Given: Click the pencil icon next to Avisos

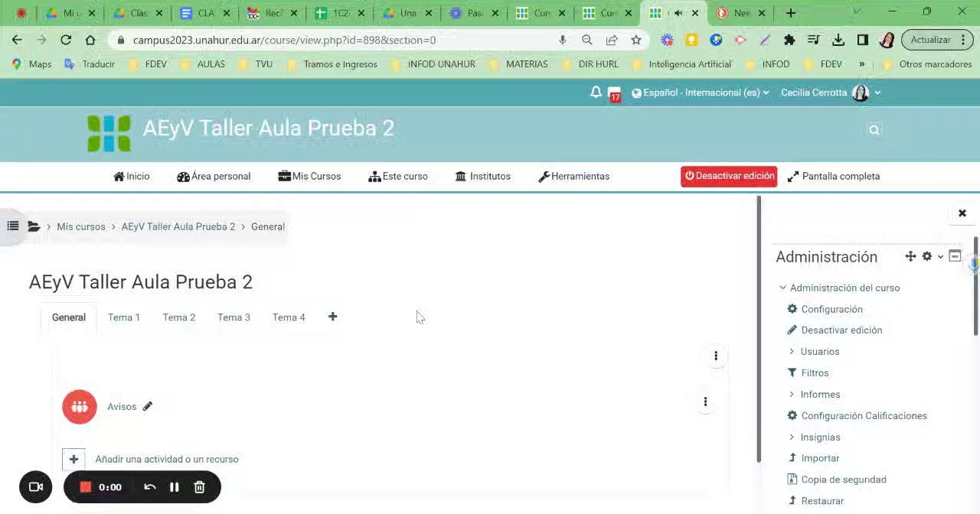Looking at the screenshot, I should (148, 406).
